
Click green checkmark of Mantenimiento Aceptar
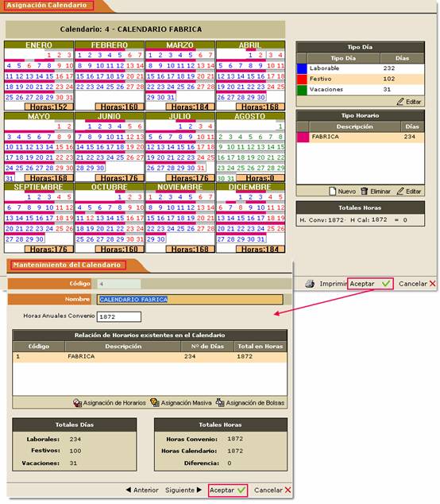pyautogui.click(x=241, y=490)
